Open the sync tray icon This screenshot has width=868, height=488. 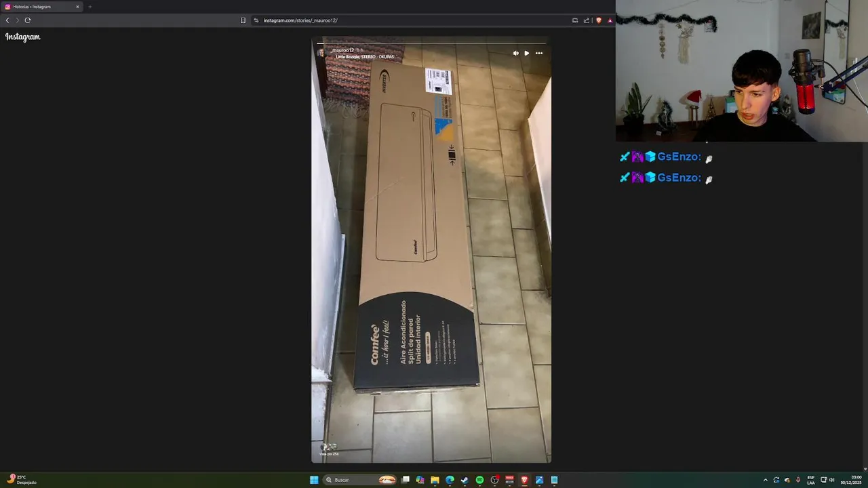(x=776, y=480)
